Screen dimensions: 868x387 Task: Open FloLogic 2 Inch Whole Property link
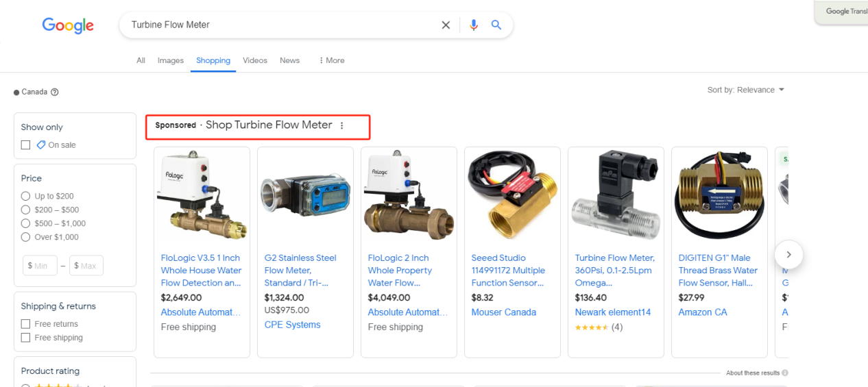(400, 271)
